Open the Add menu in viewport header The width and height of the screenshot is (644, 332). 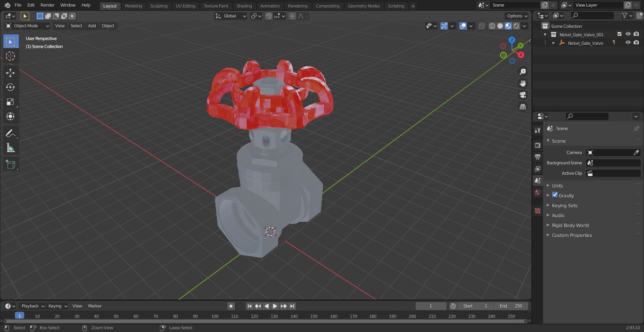point(92,26)
